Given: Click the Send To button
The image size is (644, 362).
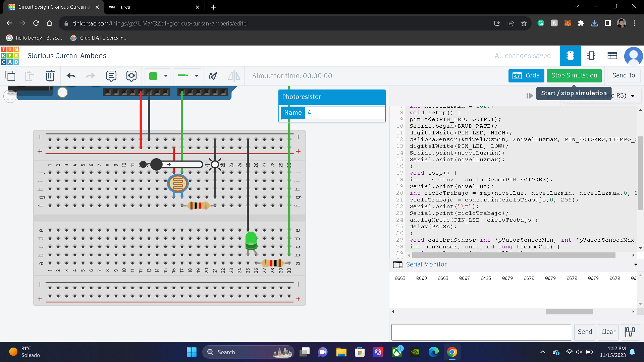Looking at the screenshot, I should pos(624,75).
